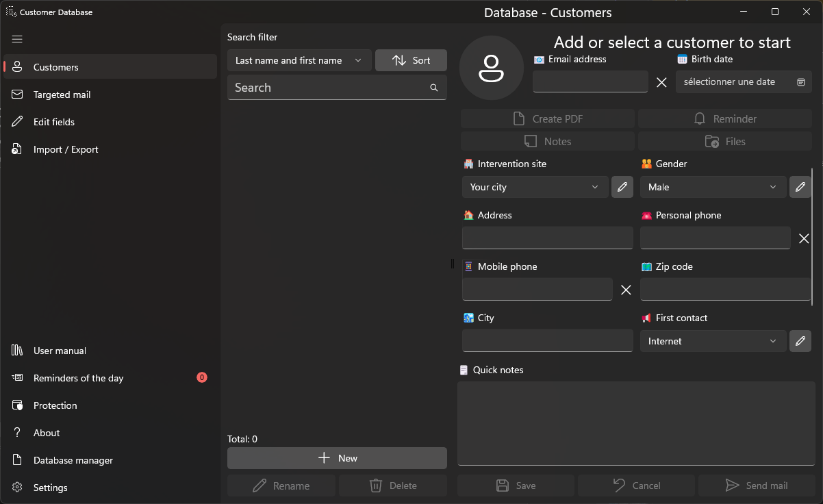This screenshot has width=823, height=504.
Task: Expand the First contact dropdown
Action: coord(713,341)
